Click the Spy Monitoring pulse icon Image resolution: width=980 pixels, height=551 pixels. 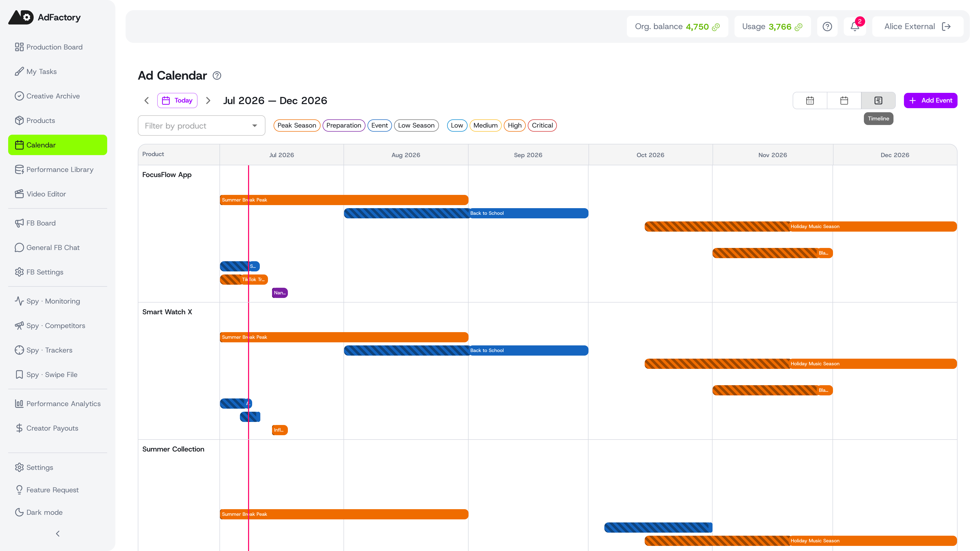(x=19, y=301)
